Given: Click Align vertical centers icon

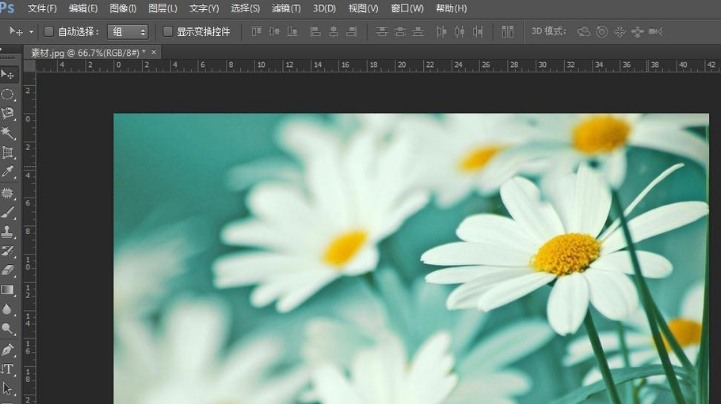Looking at the screenshot, I should pyautogui.click(x=274, y=32).
